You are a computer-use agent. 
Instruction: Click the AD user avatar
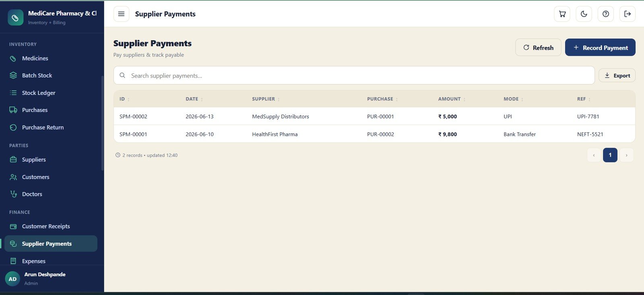pyautogui.click(x=12, y=279)
